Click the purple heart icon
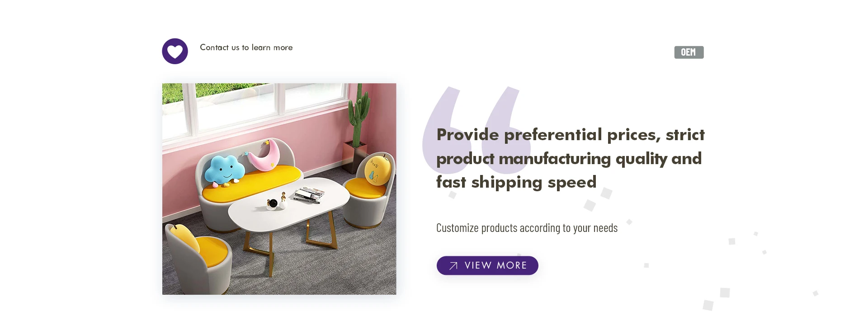 [175, 51]
